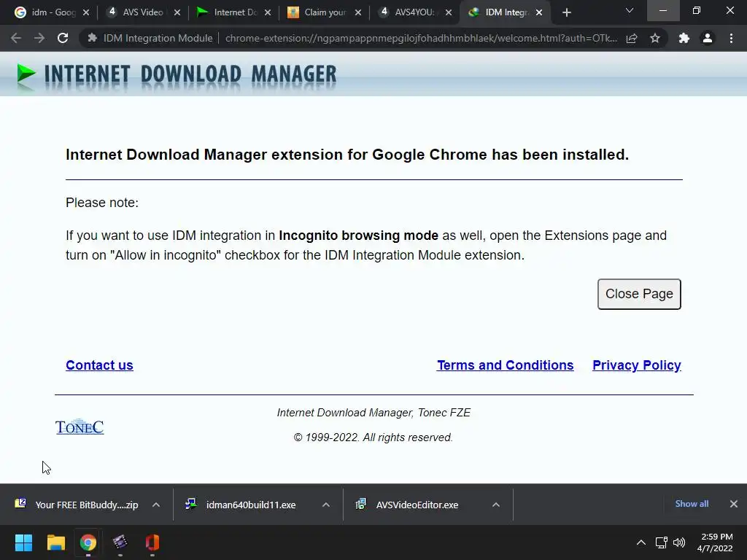Expand options for BitBuddy zip download
This screenshot has height=560, width=747.
tap(156, 505)
